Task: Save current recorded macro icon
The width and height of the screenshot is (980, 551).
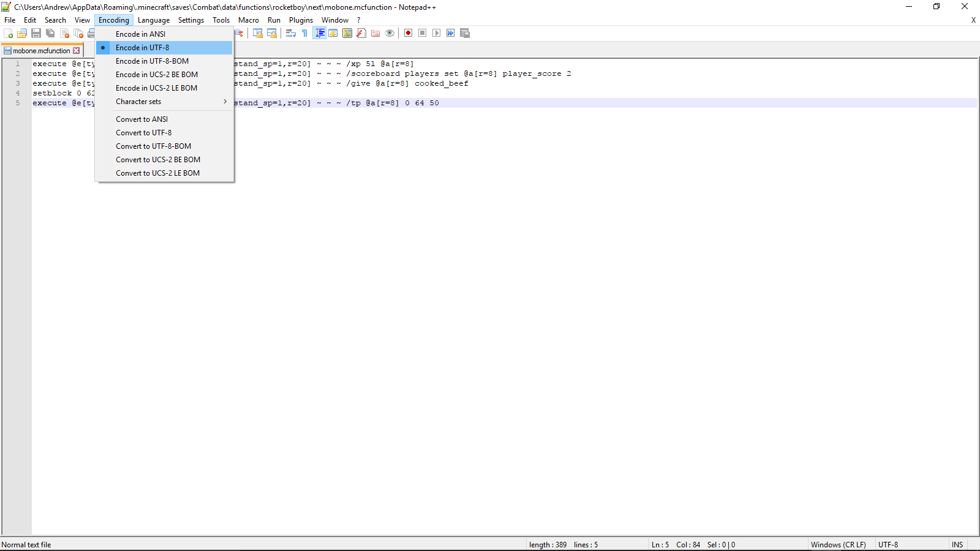Action: (x=465, y=33)
